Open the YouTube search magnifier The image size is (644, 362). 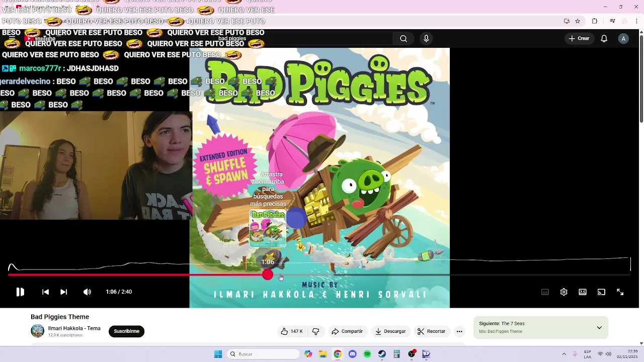(404, 39)
